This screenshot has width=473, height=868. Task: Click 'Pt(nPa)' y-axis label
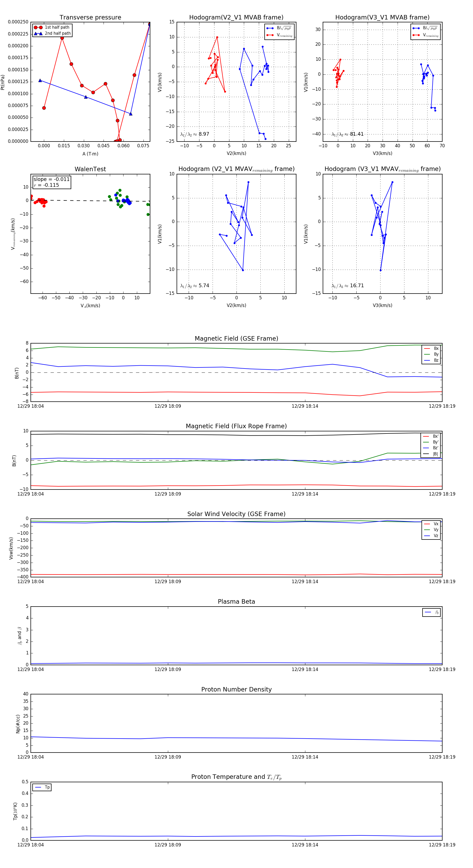pos(3,82)
